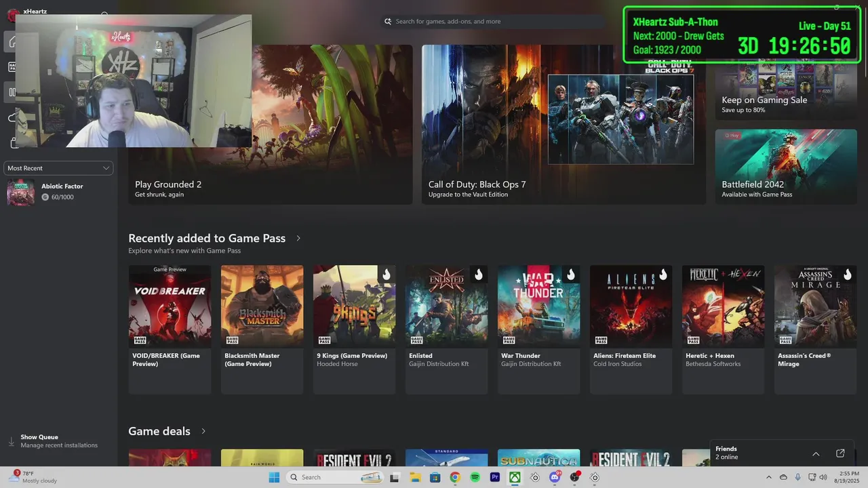Click the Recently added to Game Pass heading
The width and height of the screenshot is (868, 488).
(207, 239)
